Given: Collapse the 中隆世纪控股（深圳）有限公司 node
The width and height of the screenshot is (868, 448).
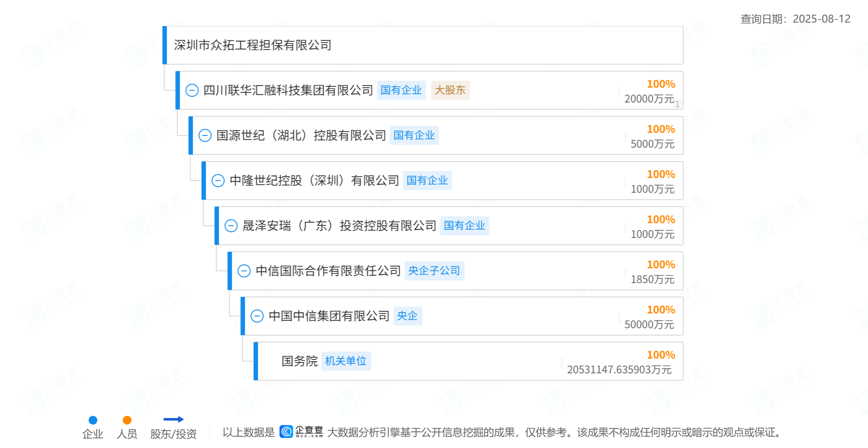Looking at the screenshot, I should (218, 181).
